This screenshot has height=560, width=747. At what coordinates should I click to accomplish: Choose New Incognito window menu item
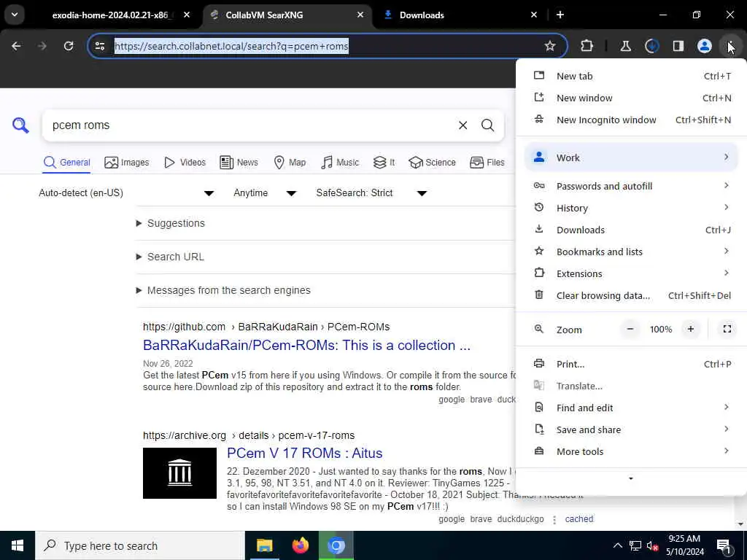tap(631, 120)
